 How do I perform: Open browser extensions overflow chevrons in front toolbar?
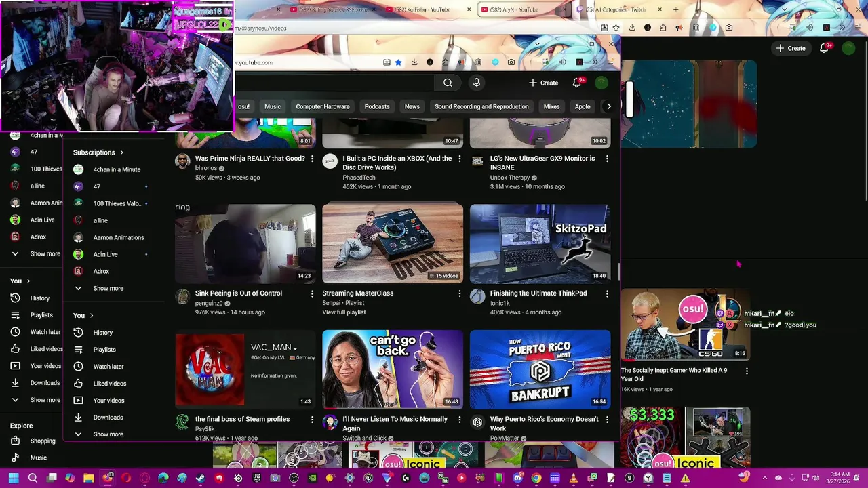point(595,62)
